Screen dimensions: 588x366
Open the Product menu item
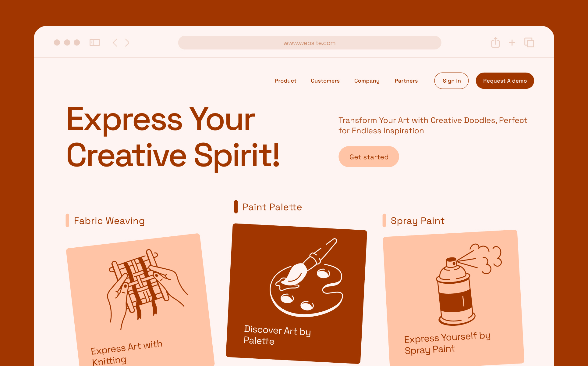pyautogui.click(x=285, y=81)
